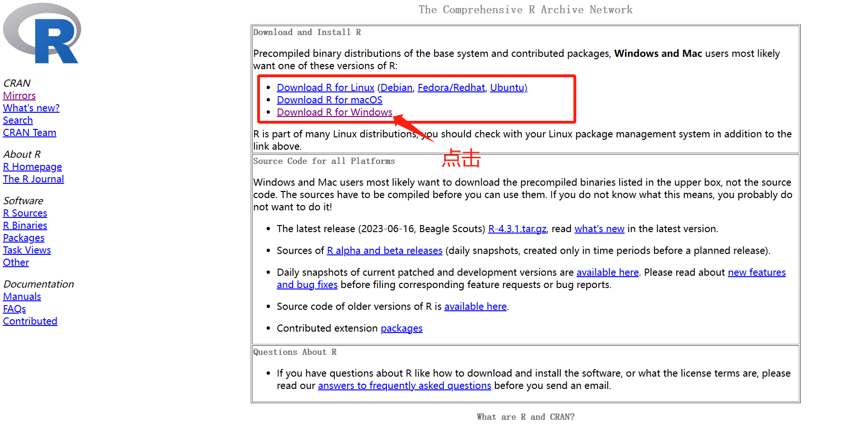Open older versions available here link
The image size is (868, 424).
(x=475, y=307)
